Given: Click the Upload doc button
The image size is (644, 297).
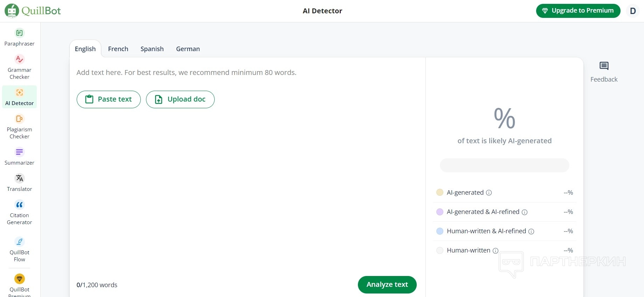Looking at the screenshot, I should coord(180,99).
